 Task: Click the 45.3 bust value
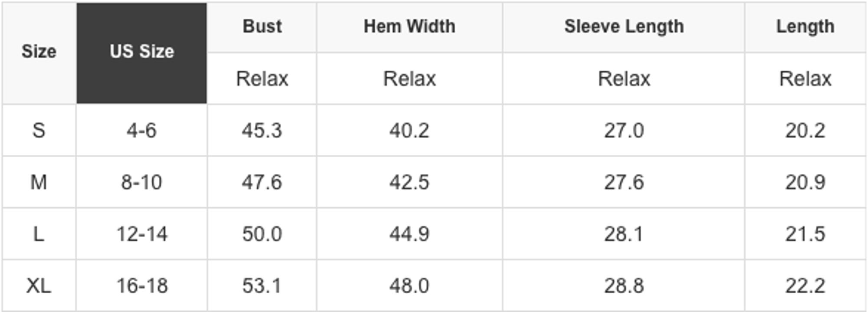click(262, 130)
